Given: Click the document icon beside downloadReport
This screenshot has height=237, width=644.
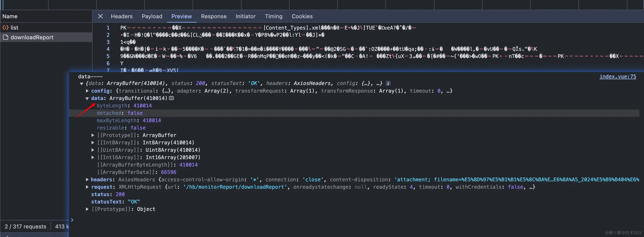Looking at the screenshot, I should click(6, 37).
